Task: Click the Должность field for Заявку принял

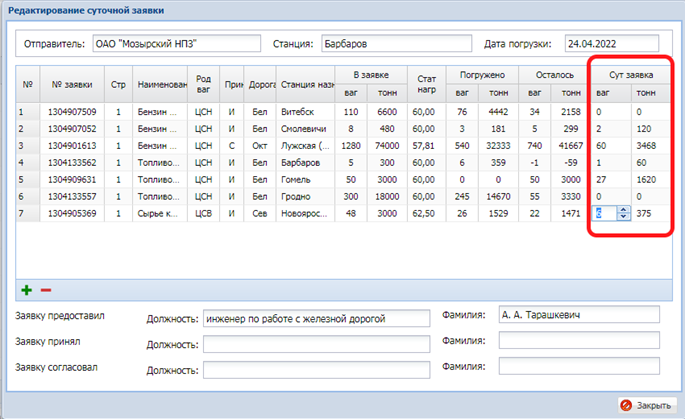Action: coord(316,344)
